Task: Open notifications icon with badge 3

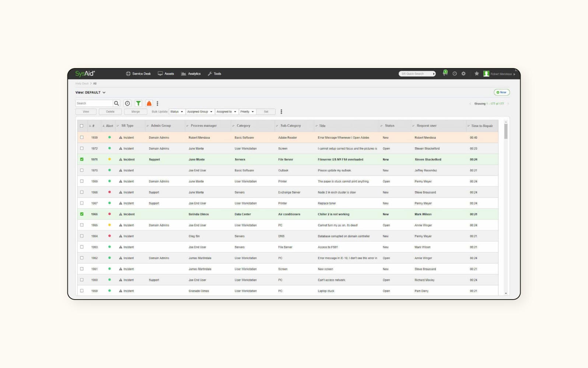Action: (445, 73)
